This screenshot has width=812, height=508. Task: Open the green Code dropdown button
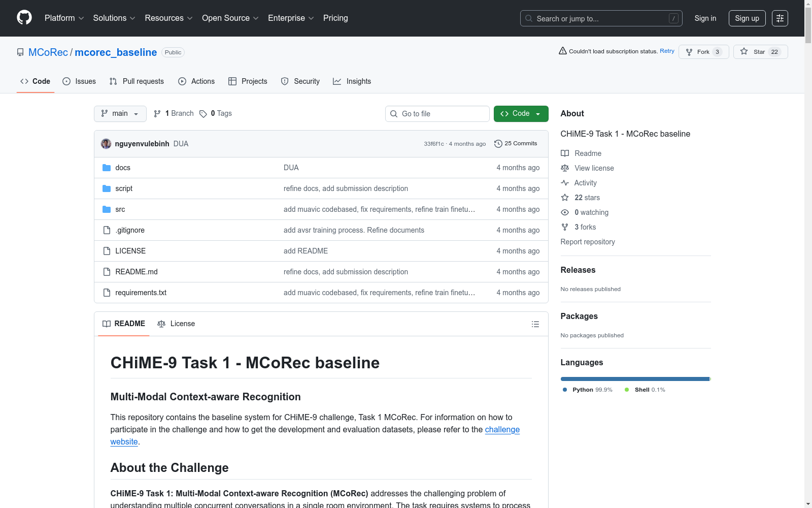pyautogui.click(x=521, y=114)
